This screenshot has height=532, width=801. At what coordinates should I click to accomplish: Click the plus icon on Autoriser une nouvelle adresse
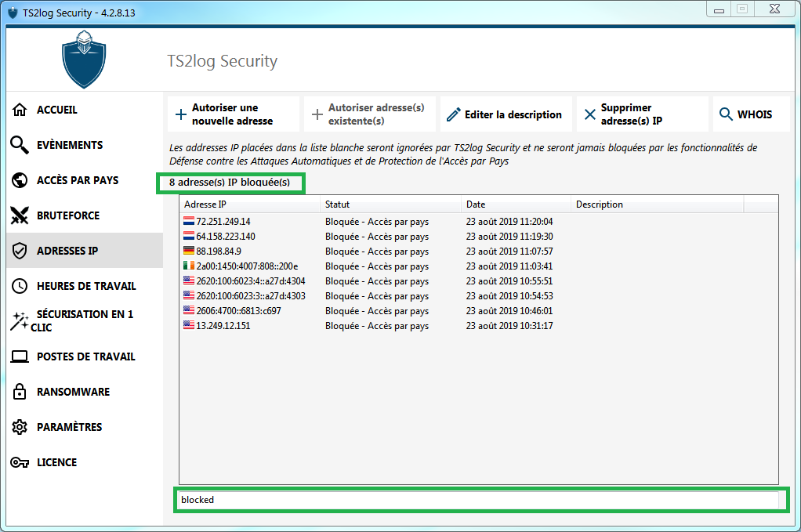(x=181, y=114)
